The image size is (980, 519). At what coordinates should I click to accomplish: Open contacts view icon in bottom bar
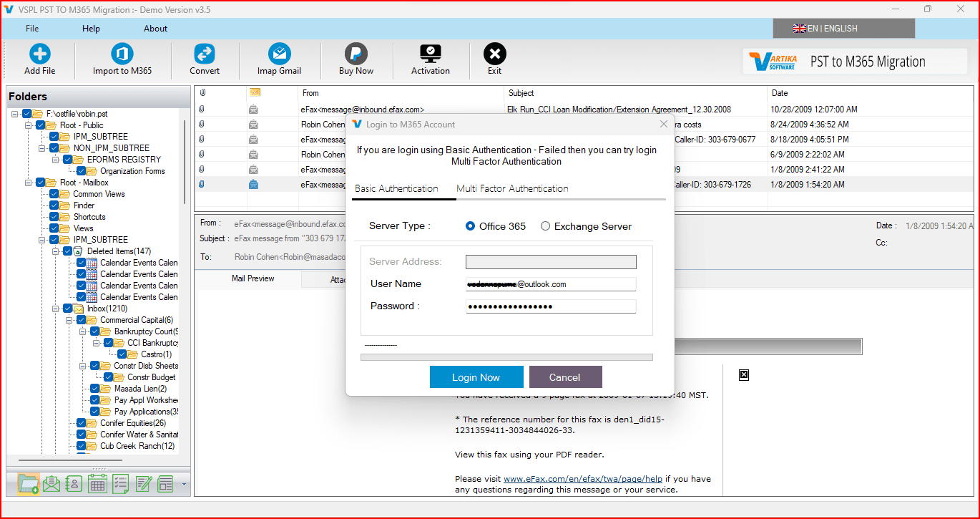coord(74,484)
